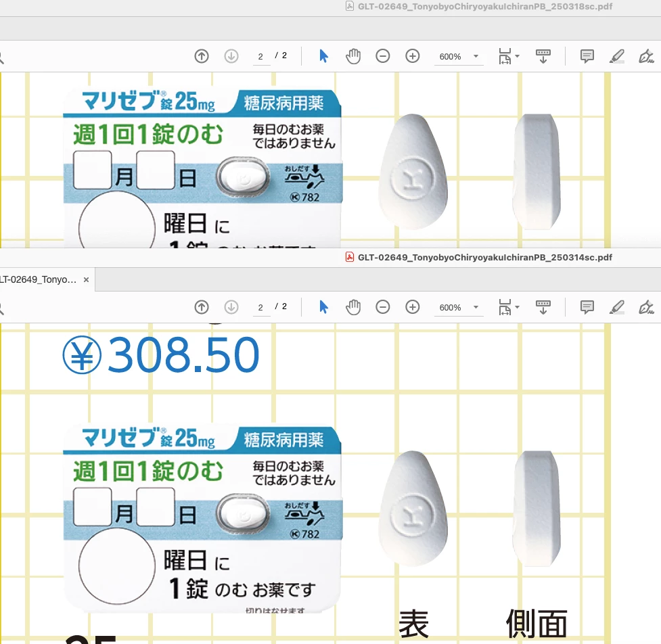Edit page number field in top window
The width and height of the screenshot is (661, 644).
point(261,56)
